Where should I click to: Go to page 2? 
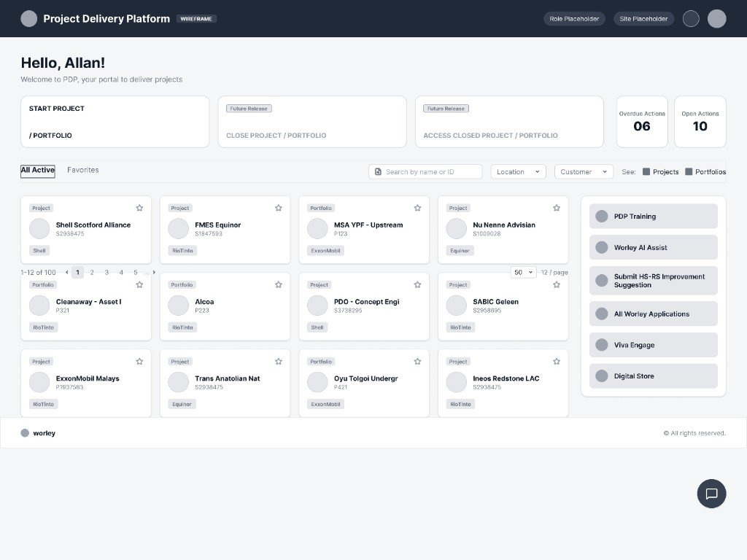pyautogui.click(x=92, y=273)
